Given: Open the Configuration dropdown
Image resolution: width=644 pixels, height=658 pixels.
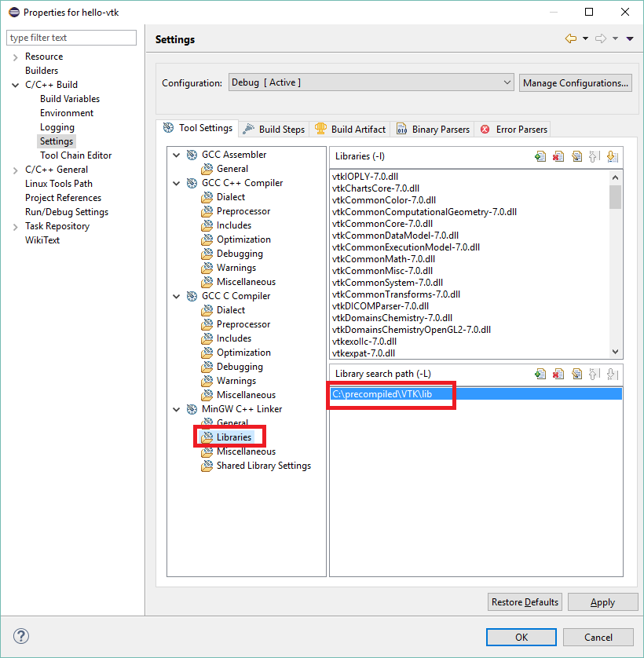Looking at the screenshot, I should click(x=507, y=82).
